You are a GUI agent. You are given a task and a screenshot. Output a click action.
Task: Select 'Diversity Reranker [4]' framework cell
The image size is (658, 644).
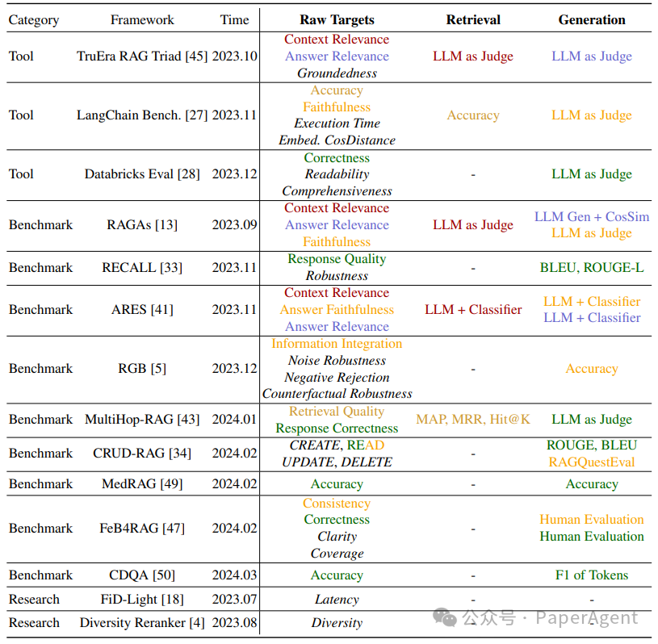(142, 623)
